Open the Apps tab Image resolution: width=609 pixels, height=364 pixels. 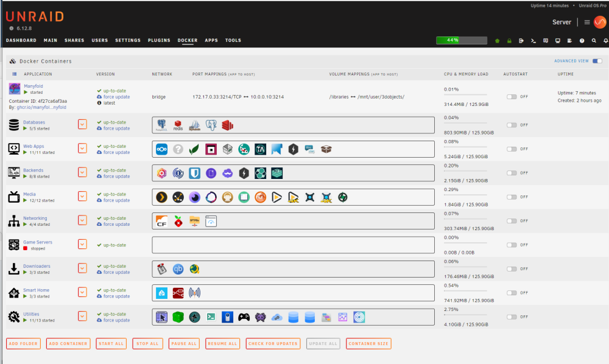(211, 40)
